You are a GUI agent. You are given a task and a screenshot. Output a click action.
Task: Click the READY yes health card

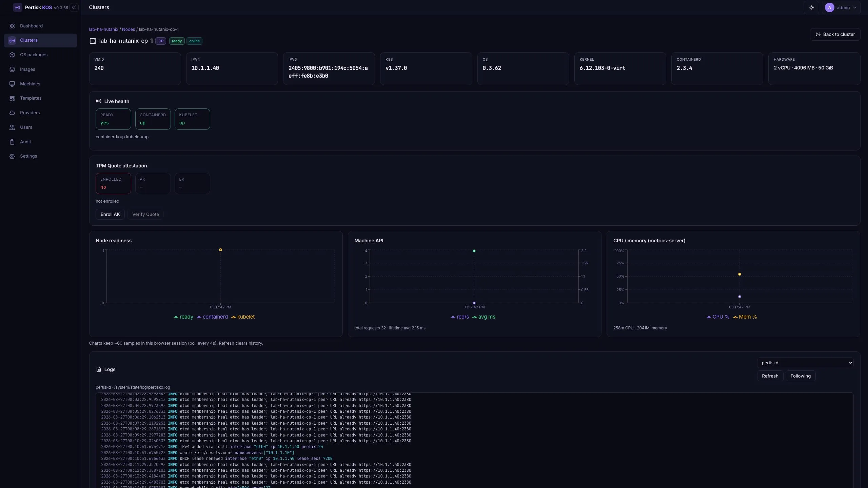(113, 119)
